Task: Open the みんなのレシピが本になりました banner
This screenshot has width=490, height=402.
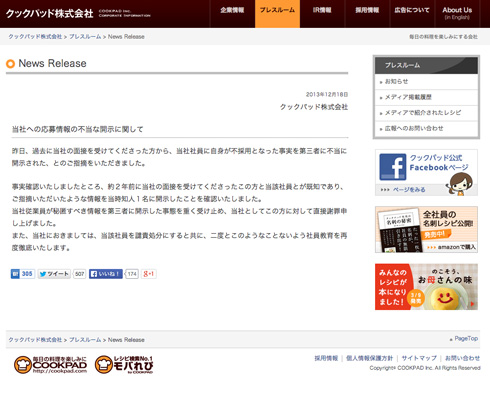Action: 426,287
